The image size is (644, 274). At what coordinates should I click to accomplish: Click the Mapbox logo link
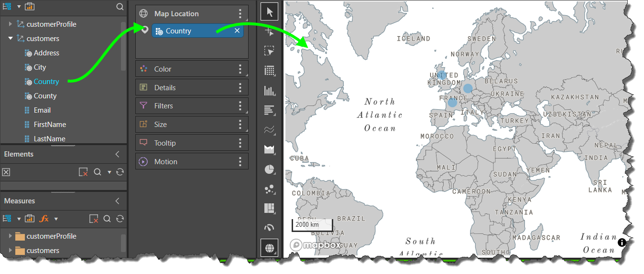316,245
